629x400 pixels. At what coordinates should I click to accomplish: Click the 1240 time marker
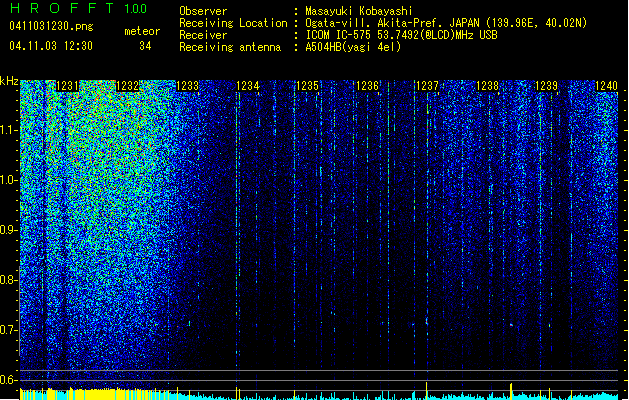[606, 86]
